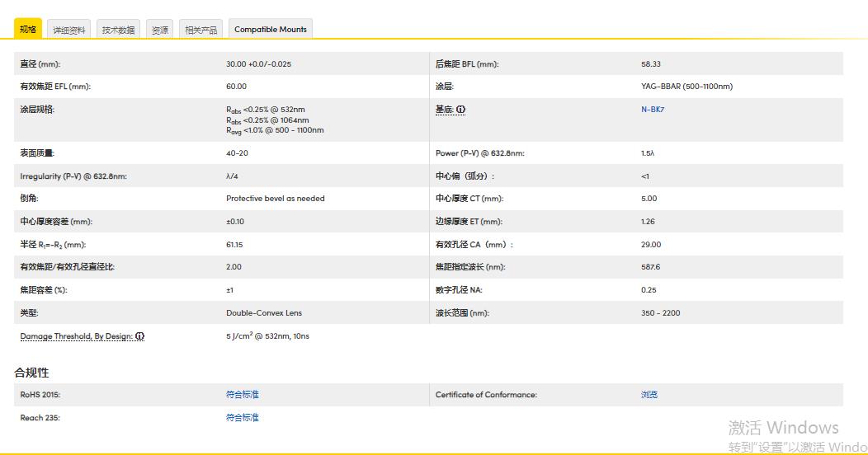Screen dimensions: 868x455
Task: Select wavelength range 350 - 2200
Action: pos(661,313)
